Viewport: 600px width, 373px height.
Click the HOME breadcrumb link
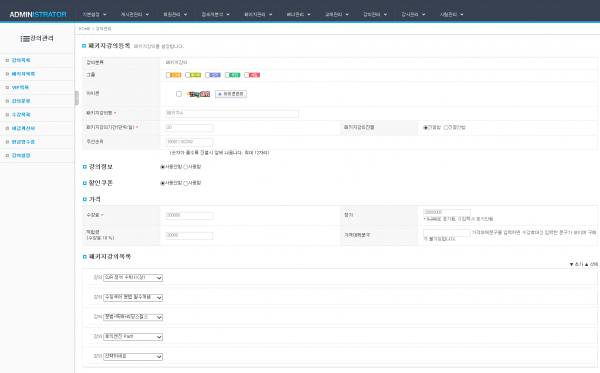click(x=84, y=29)
